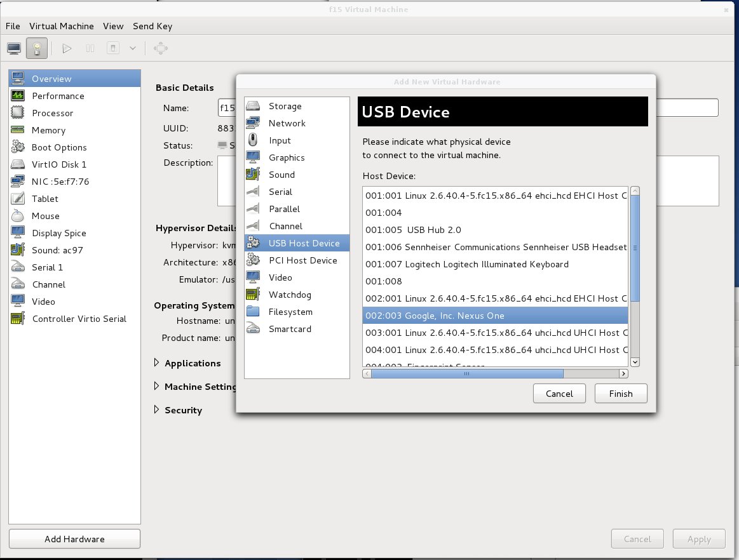This screenshot has height=560, width=739.
Task: Click Cancel in Add Hardware dialog
Action: click(559, 393)
